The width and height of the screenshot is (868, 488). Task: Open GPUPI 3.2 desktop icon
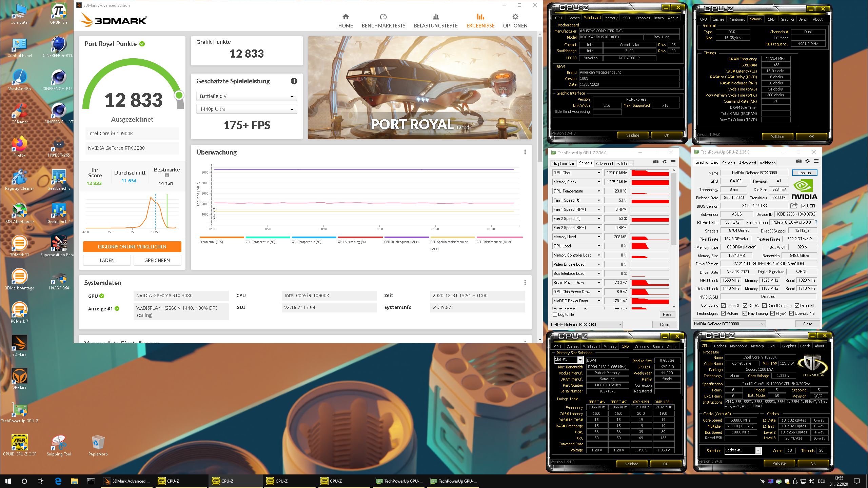(x=59, y=14)
